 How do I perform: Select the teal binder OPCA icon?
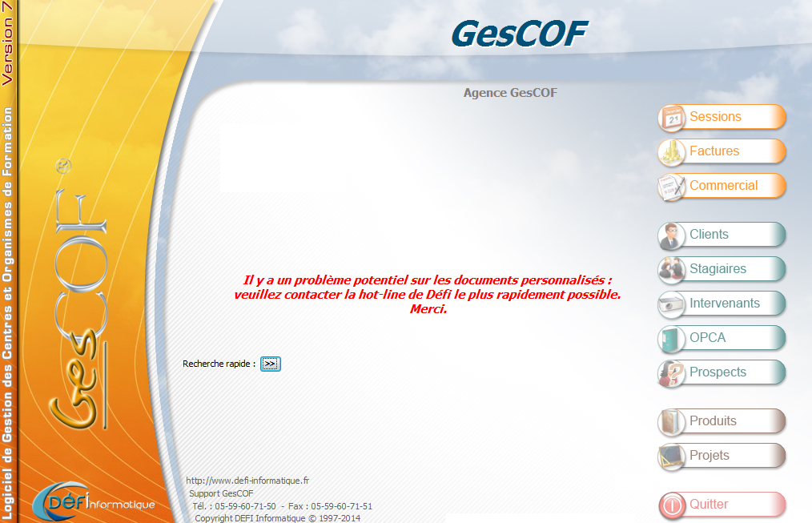click(x=672, y=339)
